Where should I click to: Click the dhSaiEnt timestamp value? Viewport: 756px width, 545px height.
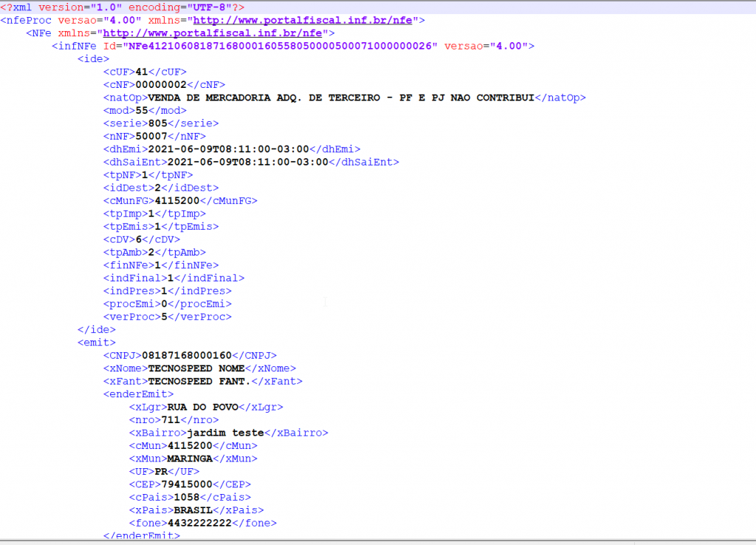(248, 162)
